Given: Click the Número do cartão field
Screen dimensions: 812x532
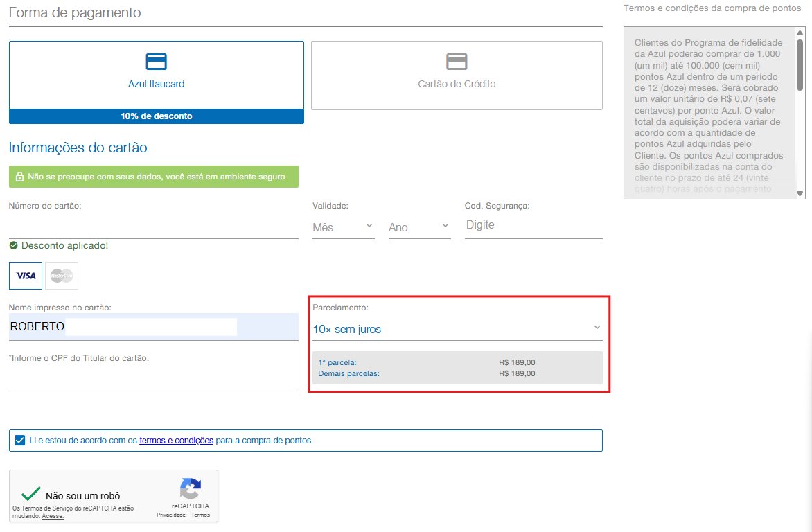Looking at the screenshot, I should 153,227.
